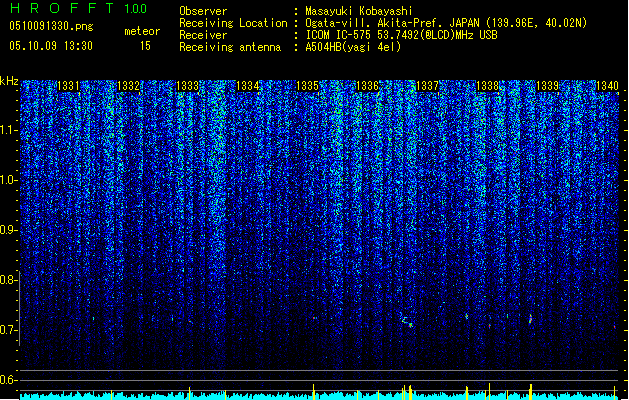The height and width of the screenshot is (400, 629).
Task: Select the filename 0510091330.png
Action: pyautogui.click(x=51, y=26)
